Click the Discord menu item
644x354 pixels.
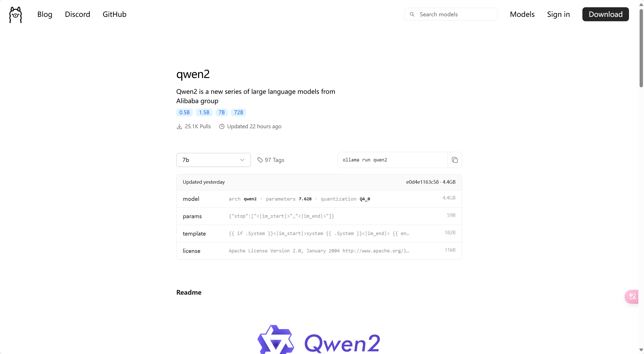coord(77,15)
